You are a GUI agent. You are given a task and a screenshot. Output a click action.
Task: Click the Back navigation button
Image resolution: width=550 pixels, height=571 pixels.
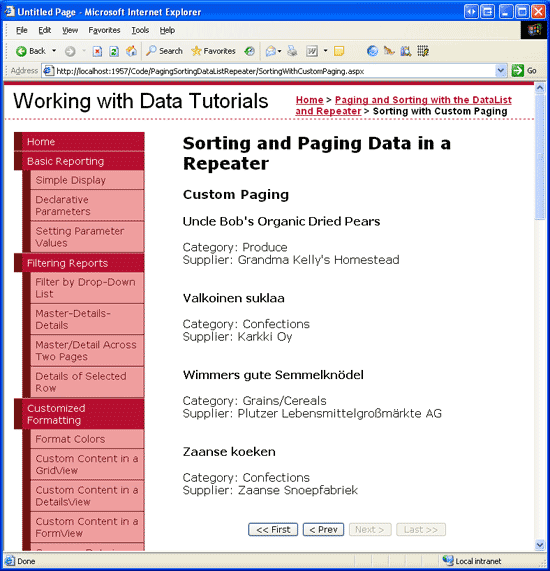click(31, 51)
